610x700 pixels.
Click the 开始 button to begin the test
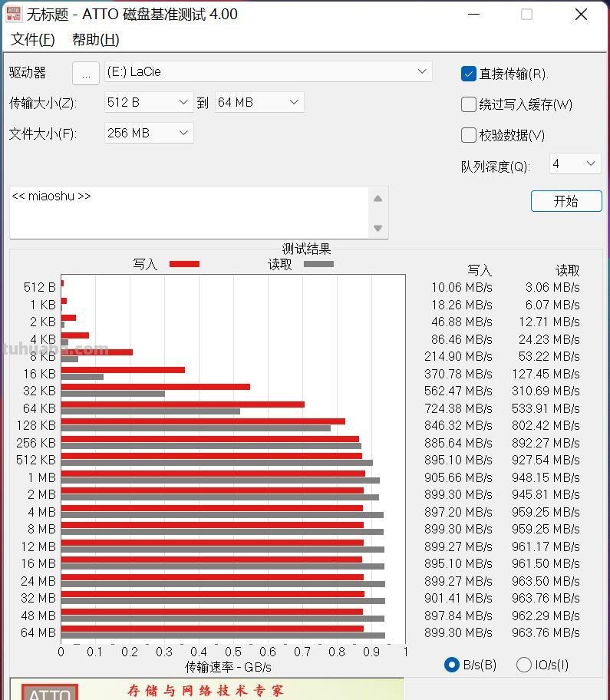566,201
